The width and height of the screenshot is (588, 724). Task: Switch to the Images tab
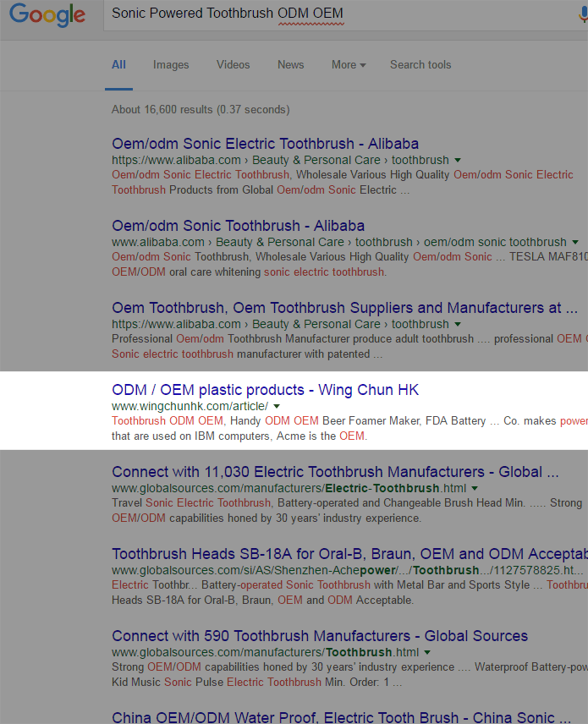coord(171,64)
